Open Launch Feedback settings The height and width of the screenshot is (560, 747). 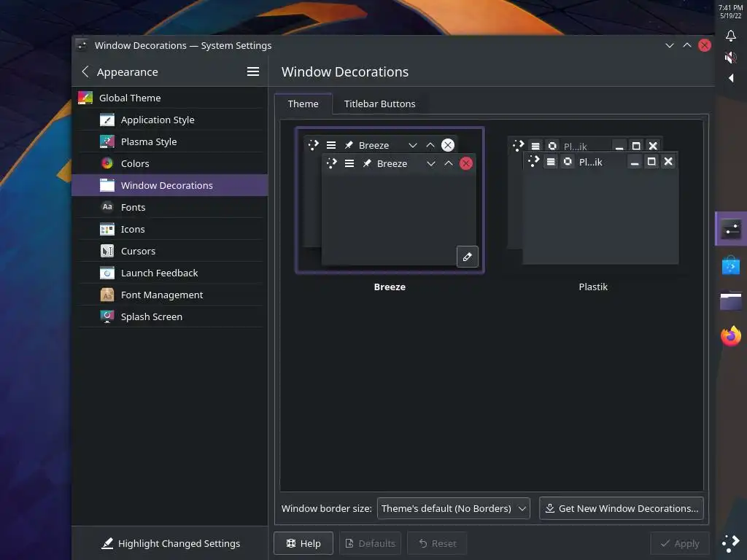pos(170,273)
